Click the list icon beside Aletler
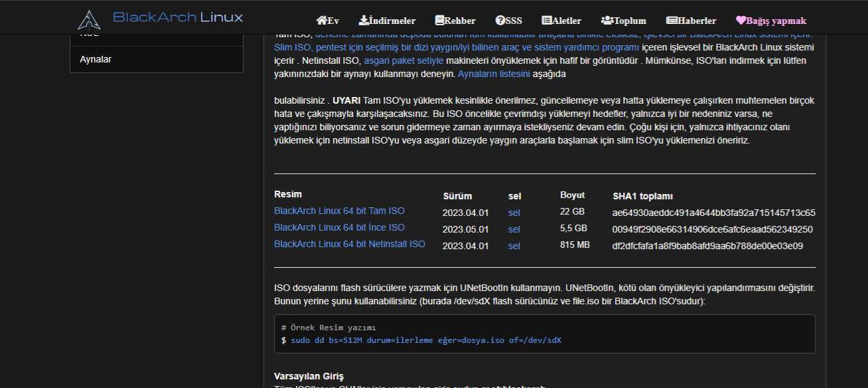The width and height of the screenshot is (868, 388). click(x=547, y=21)
